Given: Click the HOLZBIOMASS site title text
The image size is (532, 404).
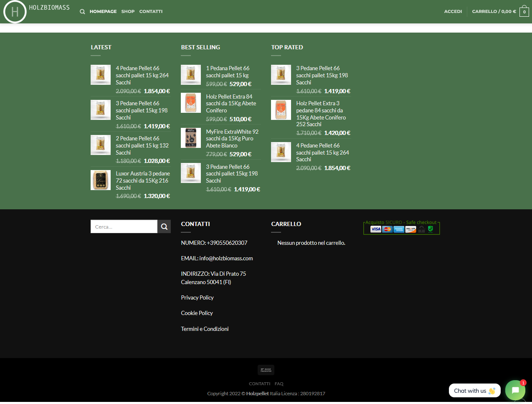Looking at the screenshot, I should coord(49,8).
